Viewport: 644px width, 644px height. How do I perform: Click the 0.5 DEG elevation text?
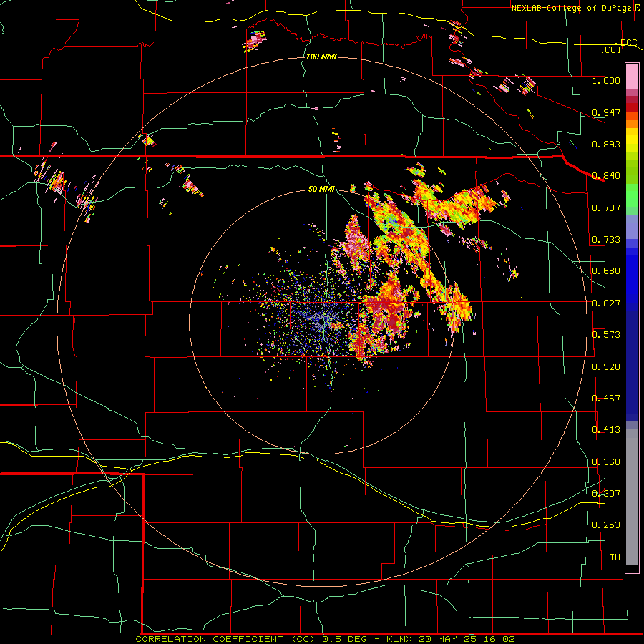click(x=346, y=639)
